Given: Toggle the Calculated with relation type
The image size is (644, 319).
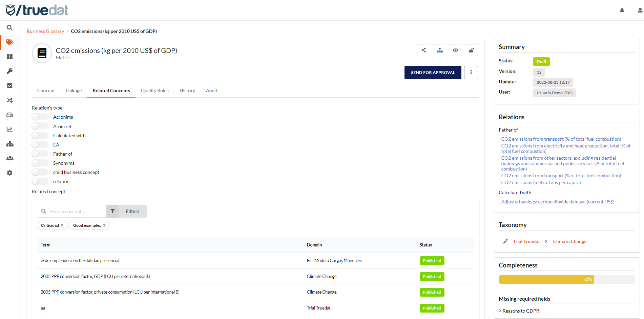Looking at the screenshot, I should point(40,136).
